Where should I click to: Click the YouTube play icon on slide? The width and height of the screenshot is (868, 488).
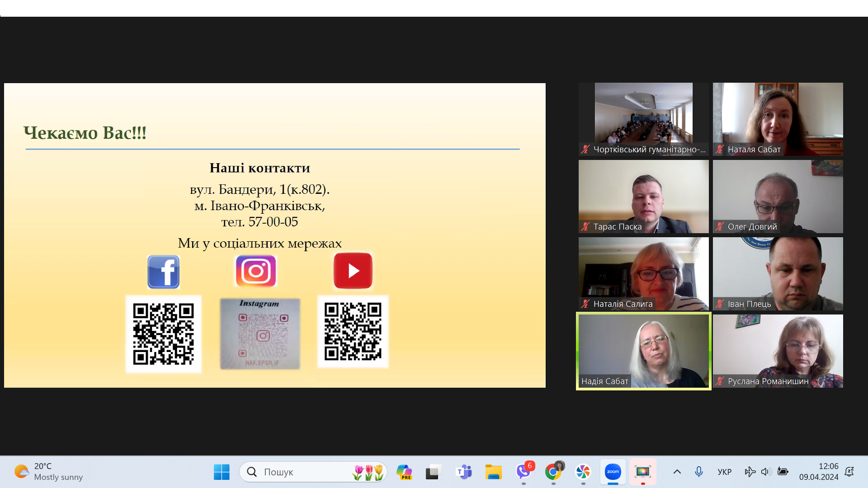(353, 271)
